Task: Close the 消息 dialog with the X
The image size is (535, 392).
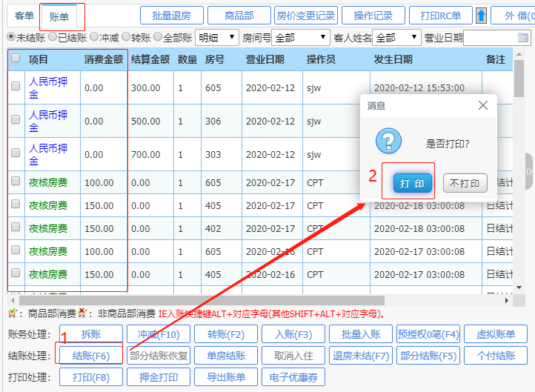Action: 483,105
